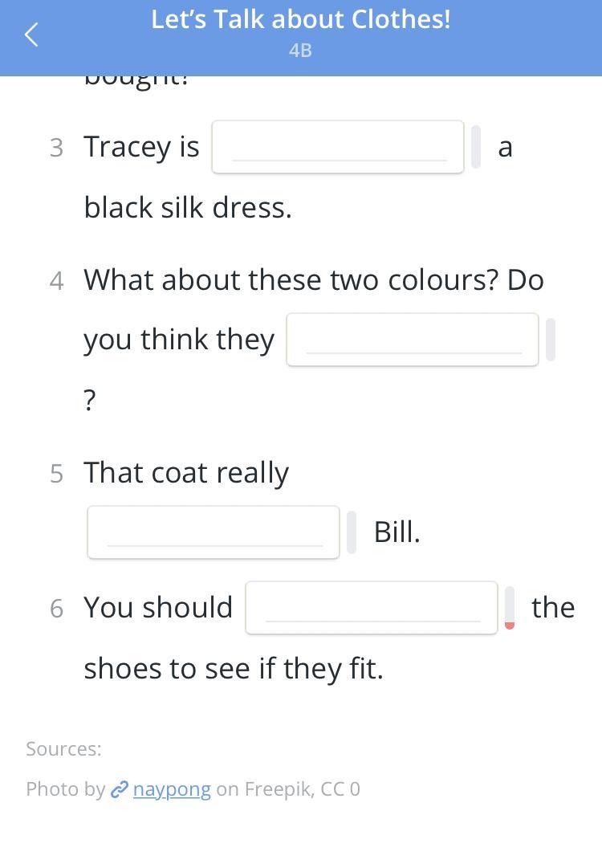This screenshot has height=868, width=602.
Task: Click the "on Freepik, CC 0" text
Action: click(x=288, y=789)
